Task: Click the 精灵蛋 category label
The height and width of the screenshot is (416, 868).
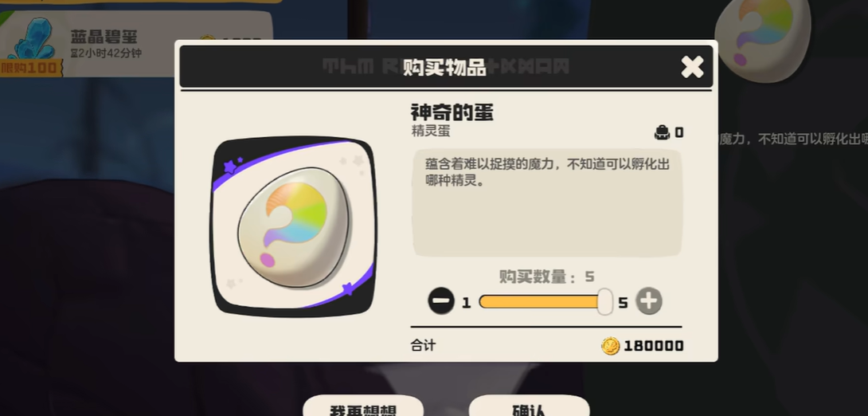Action: coord(431,131)
